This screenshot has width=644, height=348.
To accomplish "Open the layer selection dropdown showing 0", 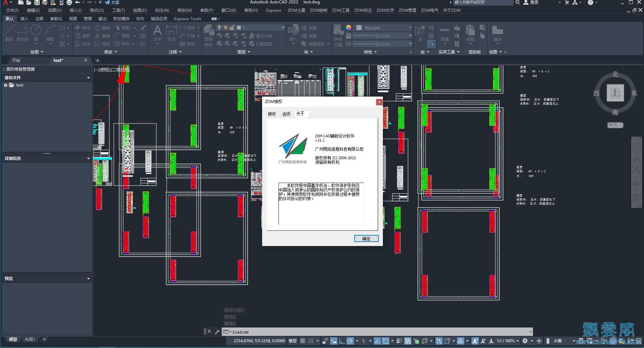I will click(251, 28).
